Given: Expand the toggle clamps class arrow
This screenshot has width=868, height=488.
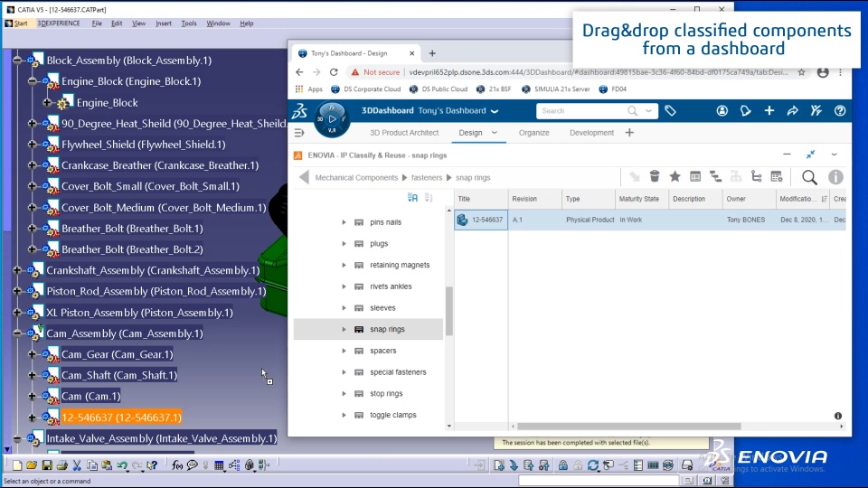Looking at the screenshot, I should click(x=344, y=415).
